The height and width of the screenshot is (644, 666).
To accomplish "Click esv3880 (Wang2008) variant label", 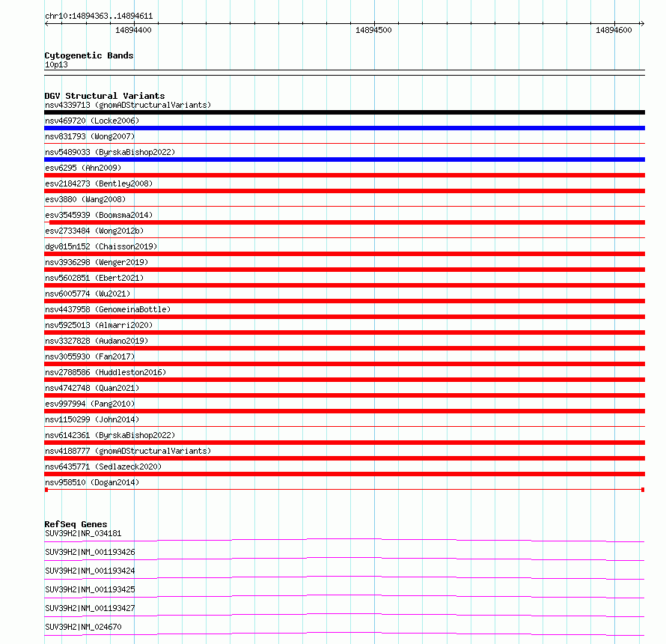I will pyautogui.click(x=85, y=199).
